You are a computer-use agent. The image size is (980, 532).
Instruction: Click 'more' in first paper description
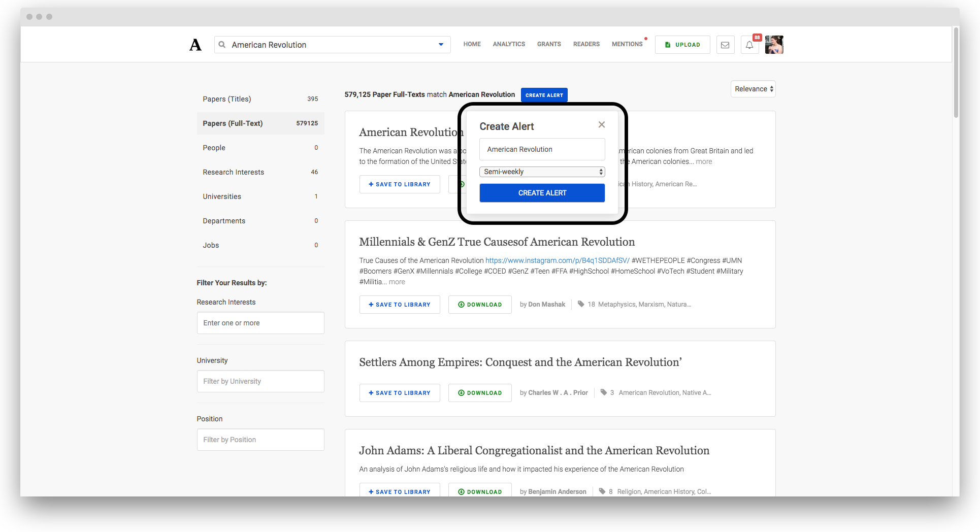pyautogui.click(x=704, y=161)
